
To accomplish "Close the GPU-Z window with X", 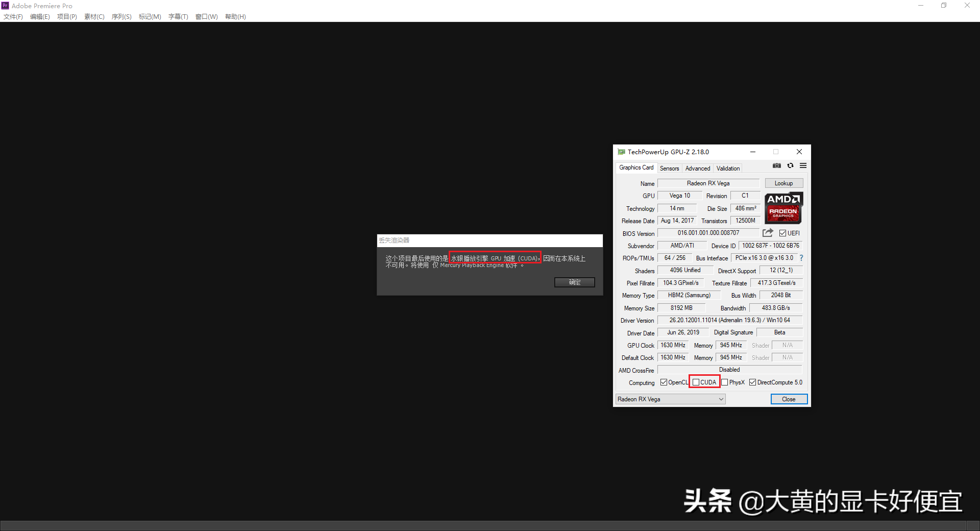I will point(799,152).
